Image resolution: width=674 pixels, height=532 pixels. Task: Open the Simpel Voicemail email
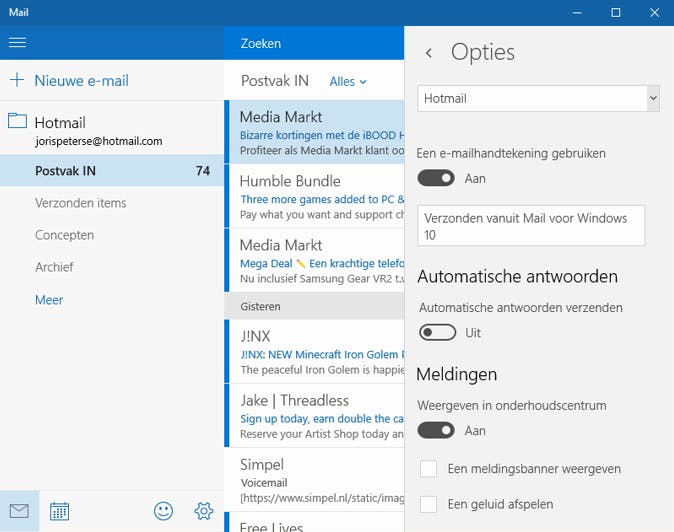point(314,480)
